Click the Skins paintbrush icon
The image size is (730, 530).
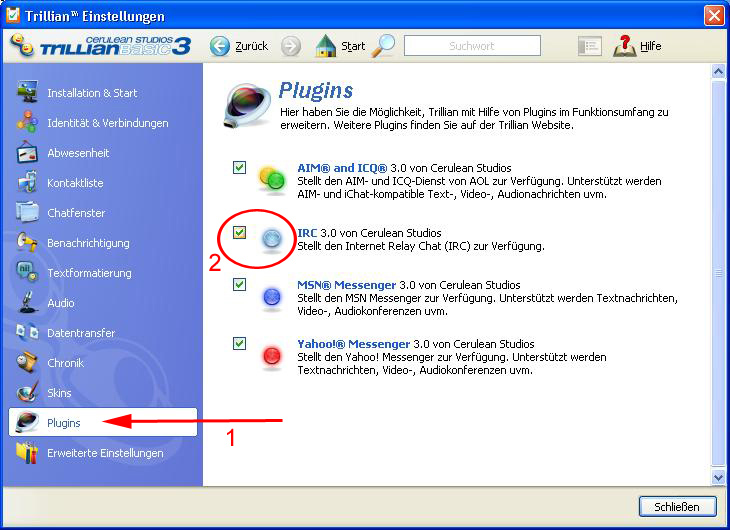pos(27,392)
